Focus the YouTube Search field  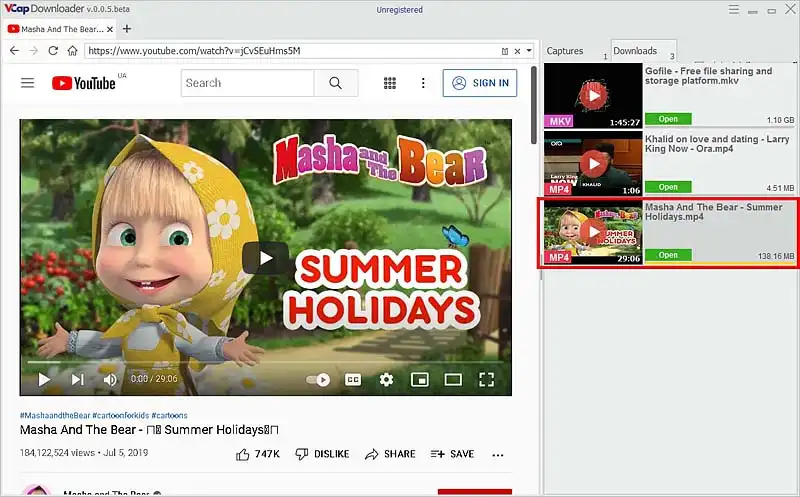point(247,83)
